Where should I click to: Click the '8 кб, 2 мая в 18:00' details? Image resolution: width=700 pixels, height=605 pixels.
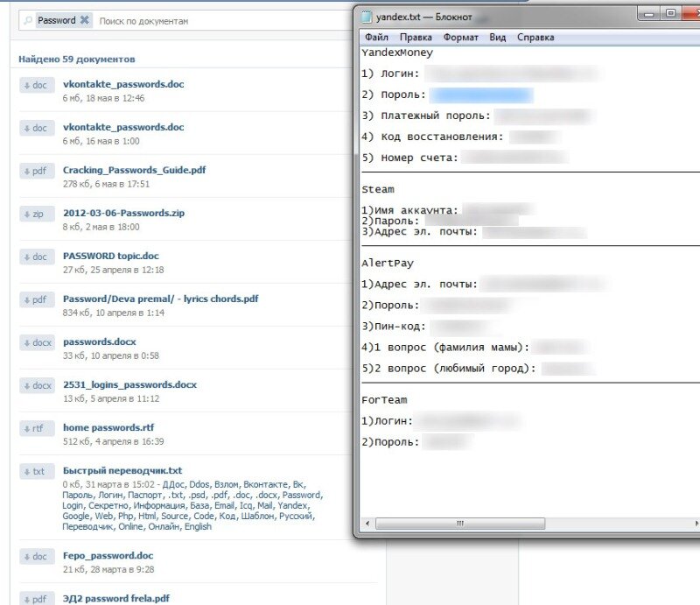(x=101, y=227)
